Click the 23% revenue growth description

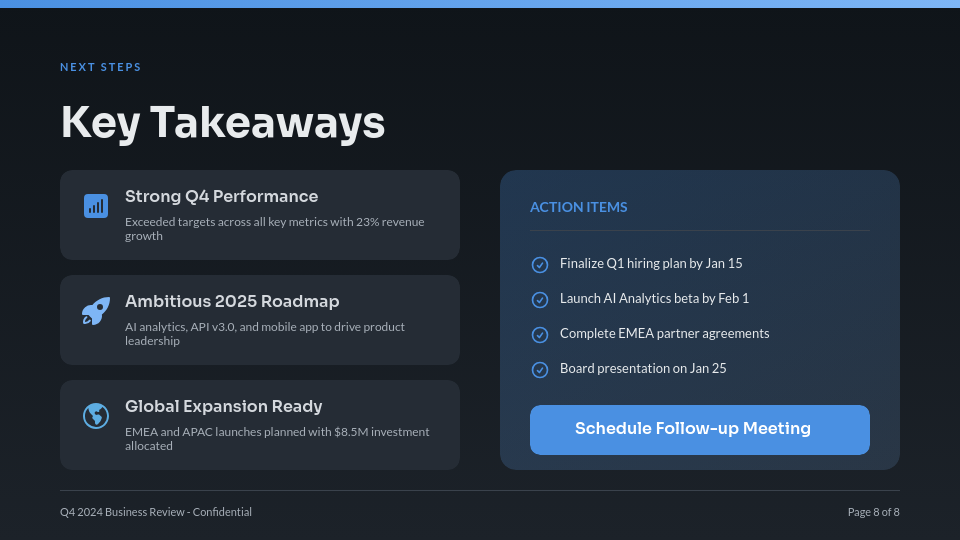[274, 228]
